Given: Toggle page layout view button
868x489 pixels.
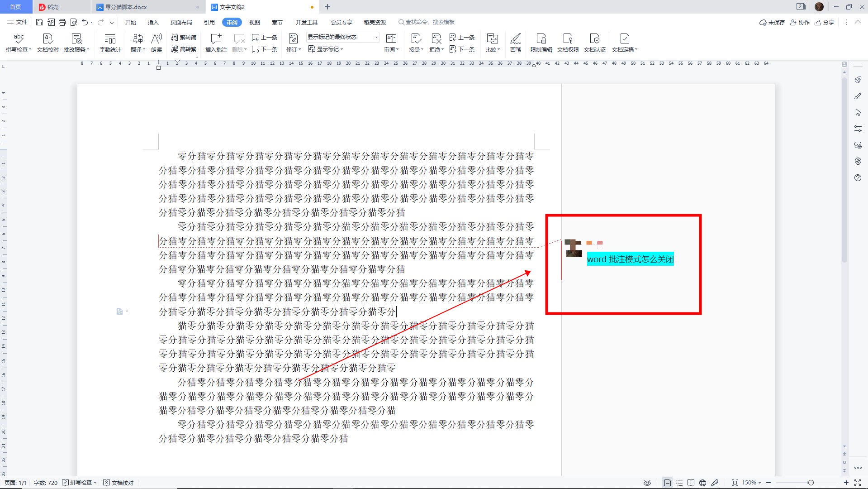Looking at the screenshot, I should tap(667, 483).
